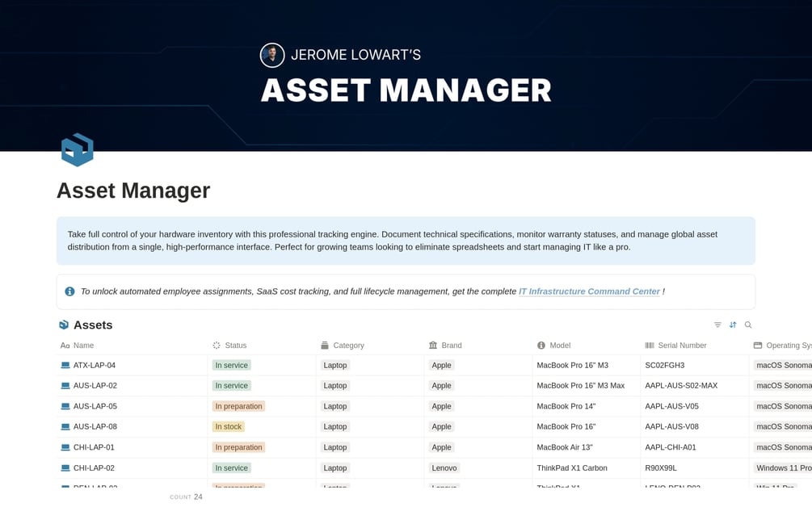Open the AUS-LAP-05 asset row
This screenshot has height=507, width=812.
pyautogui.click(x=95, y=406)
